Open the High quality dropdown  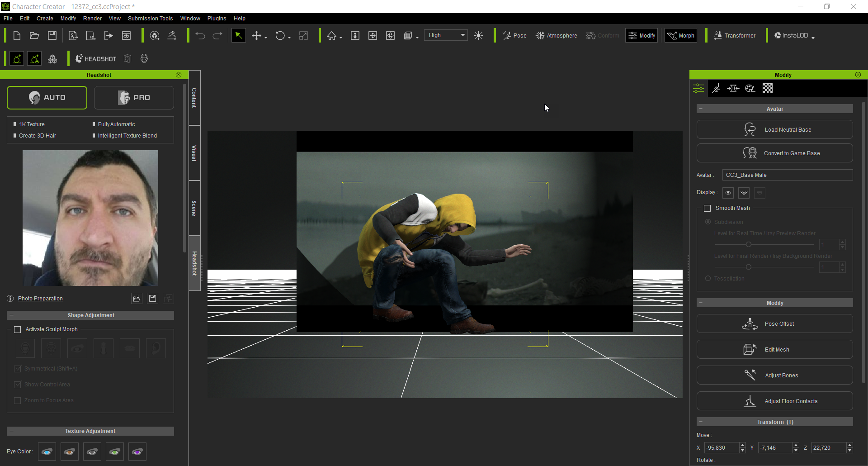point(446,35)
